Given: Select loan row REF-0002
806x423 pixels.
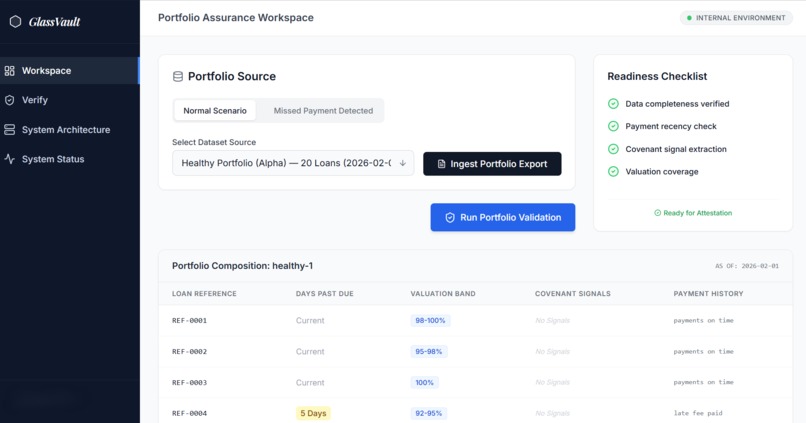Looking at the screenshot, I should pos(475,352).
